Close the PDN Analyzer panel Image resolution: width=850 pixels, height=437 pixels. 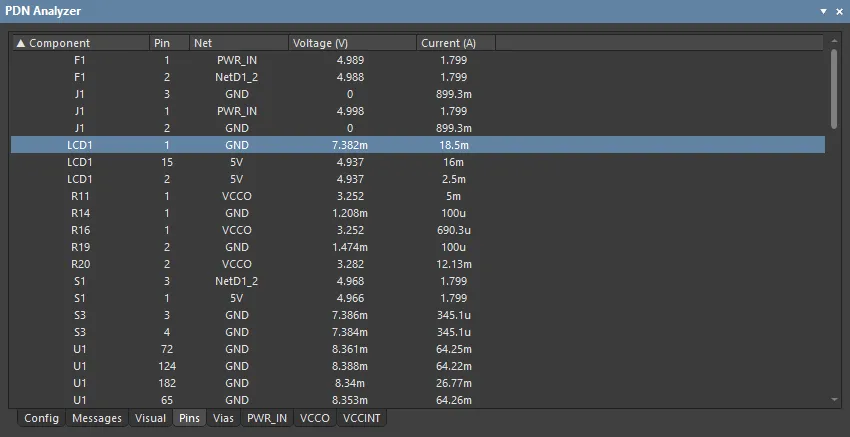pos(839,11)
